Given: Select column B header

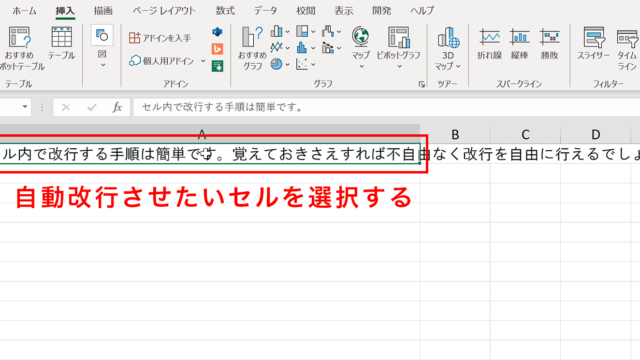Looking at the screenshot, I should coord(455,134).
